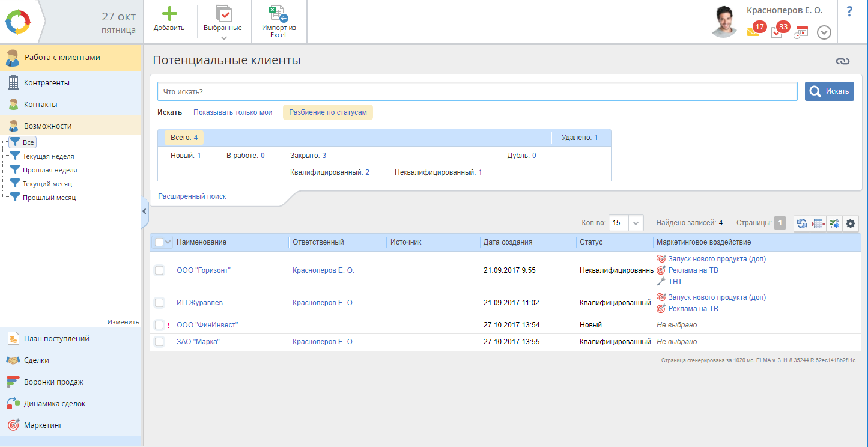Click the help question mark icon
The width and height of the screenshot is (868, 447).
pyautogui.click(x=849, y=11)
